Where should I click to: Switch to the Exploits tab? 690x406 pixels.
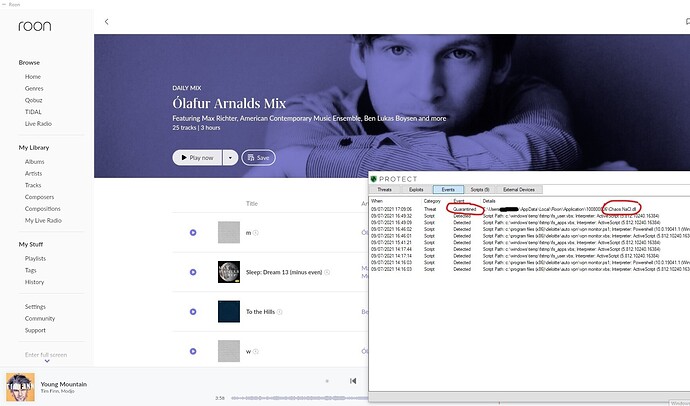click(416, 190)
